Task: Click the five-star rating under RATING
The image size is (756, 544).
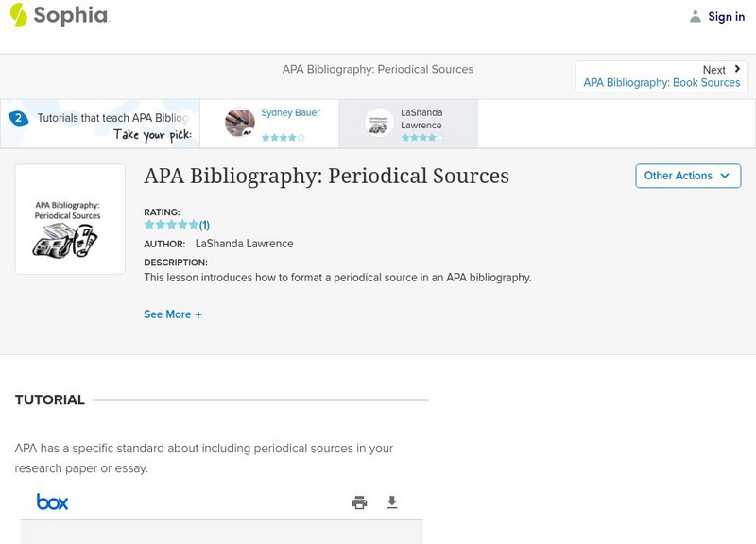Action: pos(171,225)
